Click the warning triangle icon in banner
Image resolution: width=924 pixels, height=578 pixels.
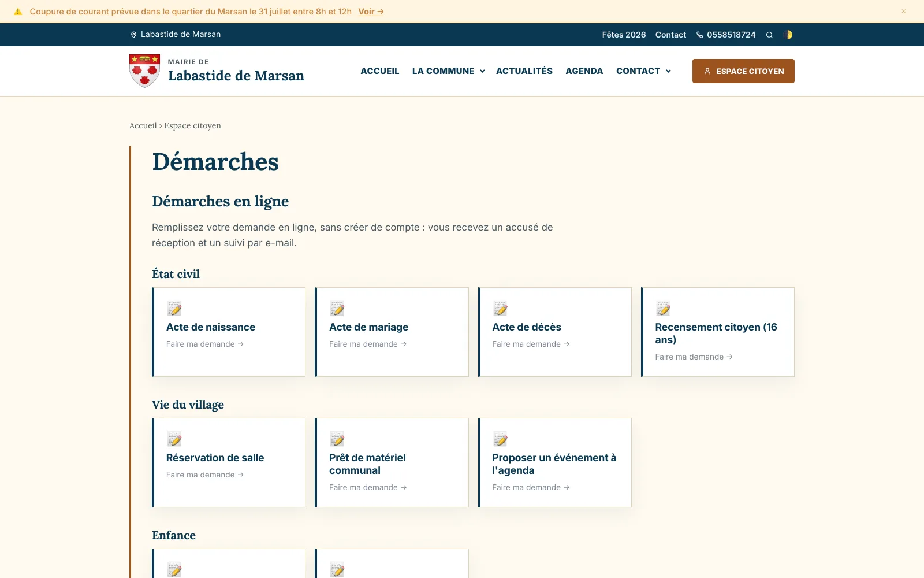18,12
